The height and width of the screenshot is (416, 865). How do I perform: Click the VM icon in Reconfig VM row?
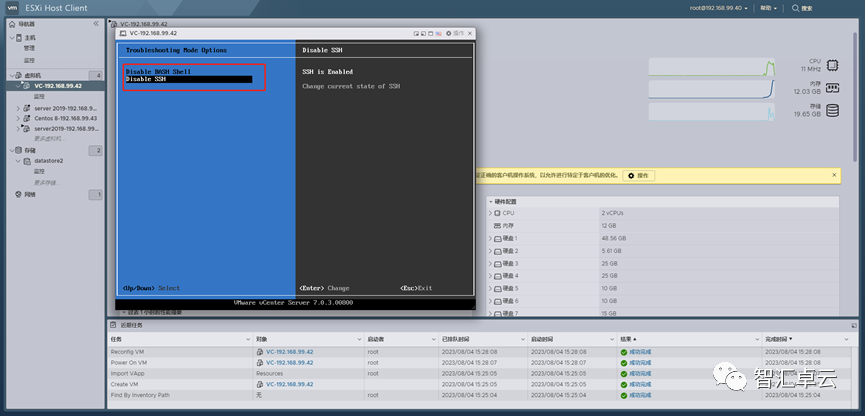(x=260, y=352)
